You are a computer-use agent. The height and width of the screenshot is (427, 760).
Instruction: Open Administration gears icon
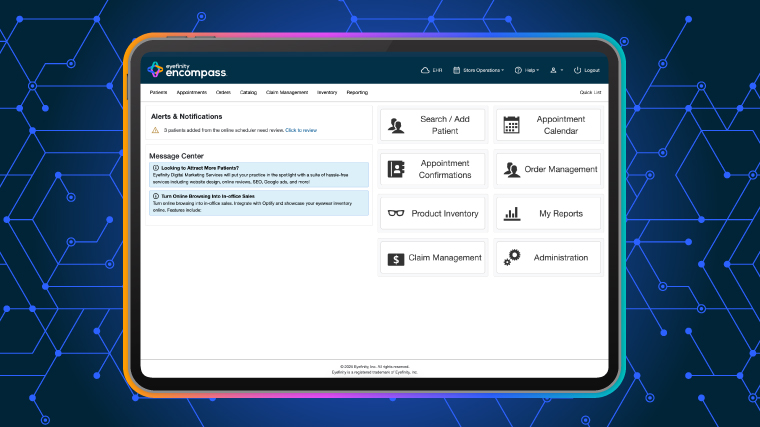[512, 257]
